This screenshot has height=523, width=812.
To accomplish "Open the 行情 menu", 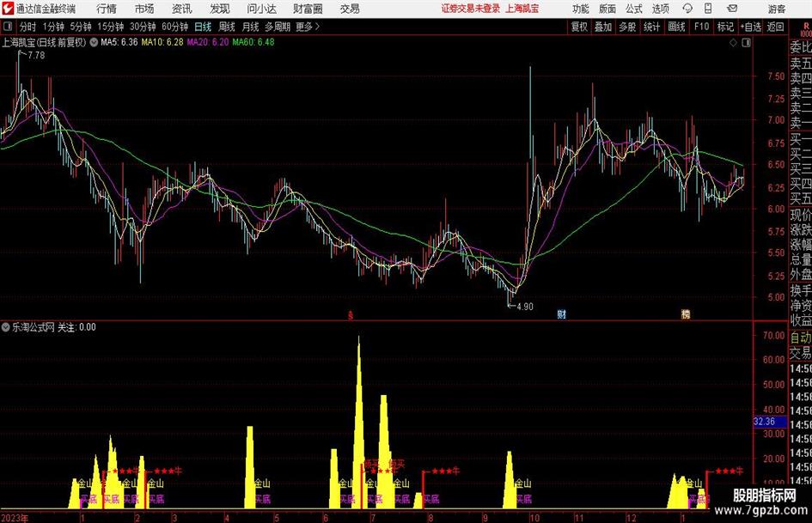I will coord(107,9).
